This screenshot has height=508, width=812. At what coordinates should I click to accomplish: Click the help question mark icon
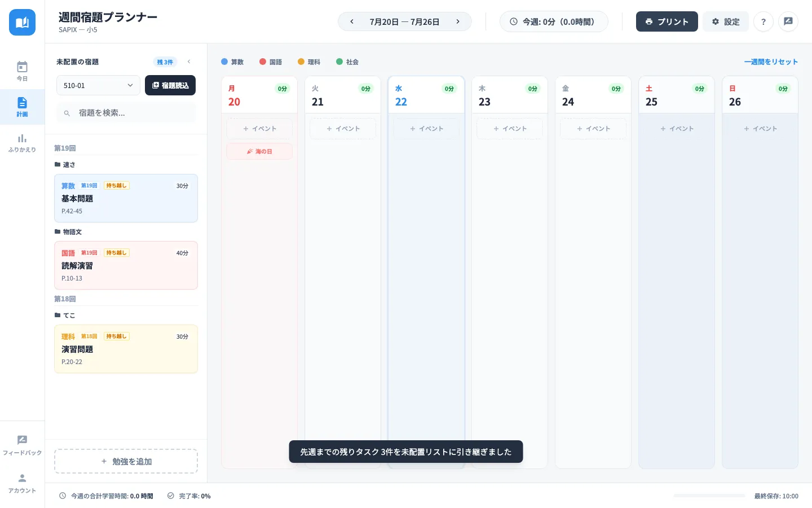pos(763,21)
